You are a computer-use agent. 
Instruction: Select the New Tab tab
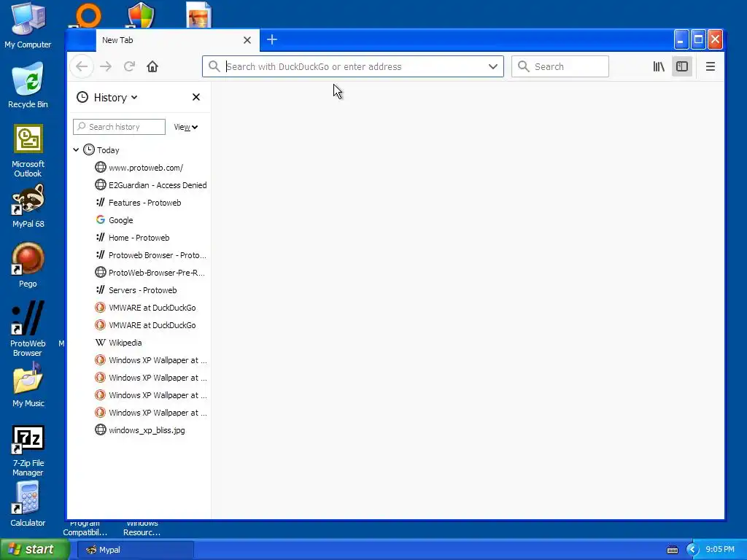pyautogui.click(x=177, y=40)
